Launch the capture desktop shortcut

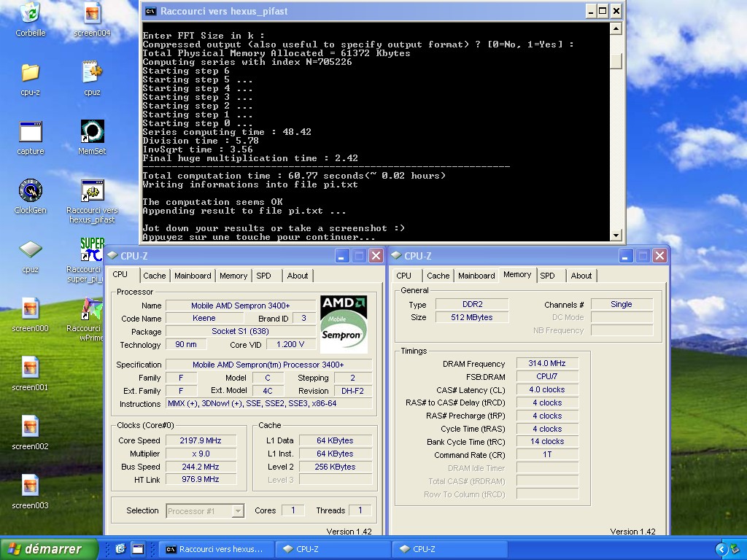coord(31,131)
